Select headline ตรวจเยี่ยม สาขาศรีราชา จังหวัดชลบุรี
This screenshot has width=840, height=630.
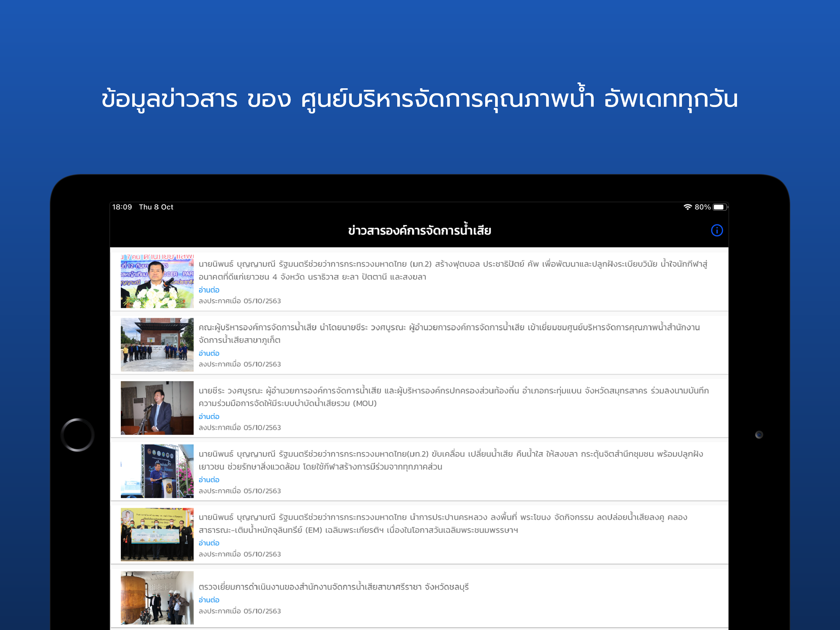pos(334,587)
